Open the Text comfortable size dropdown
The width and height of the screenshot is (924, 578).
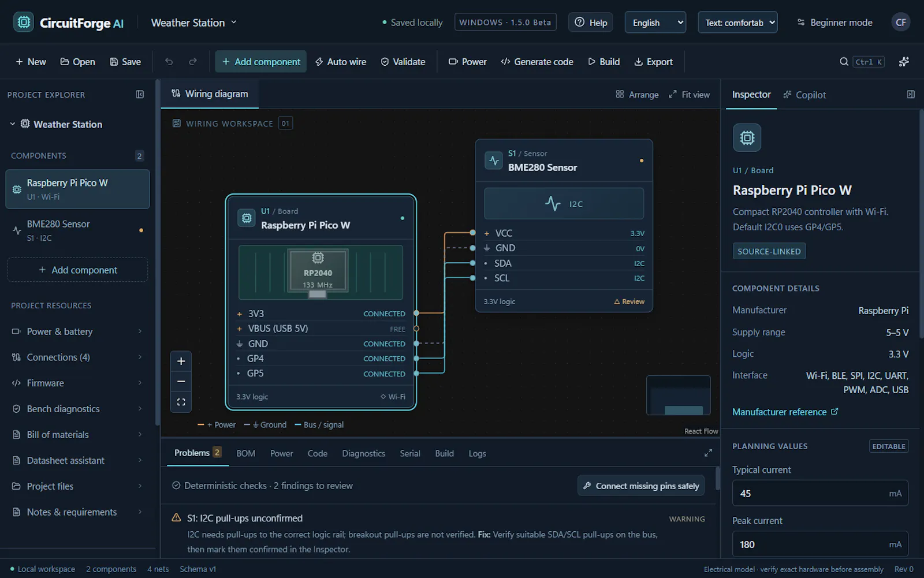[x=737, y=23]
